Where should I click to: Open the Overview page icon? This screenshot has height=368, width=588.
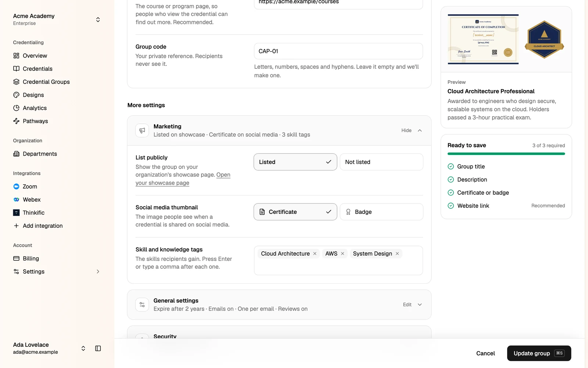16,56
